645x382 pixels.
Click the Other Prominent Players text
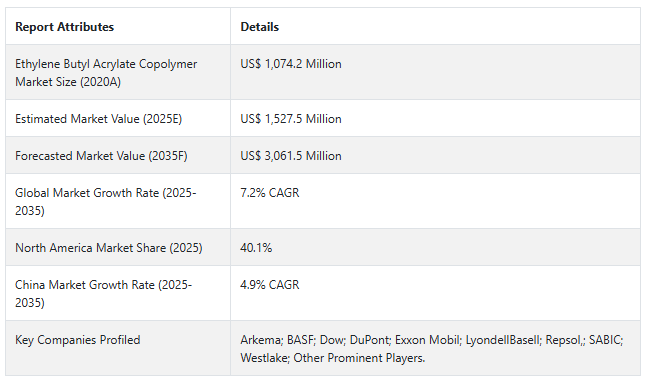pyautogui.click(x=359, y=358)
